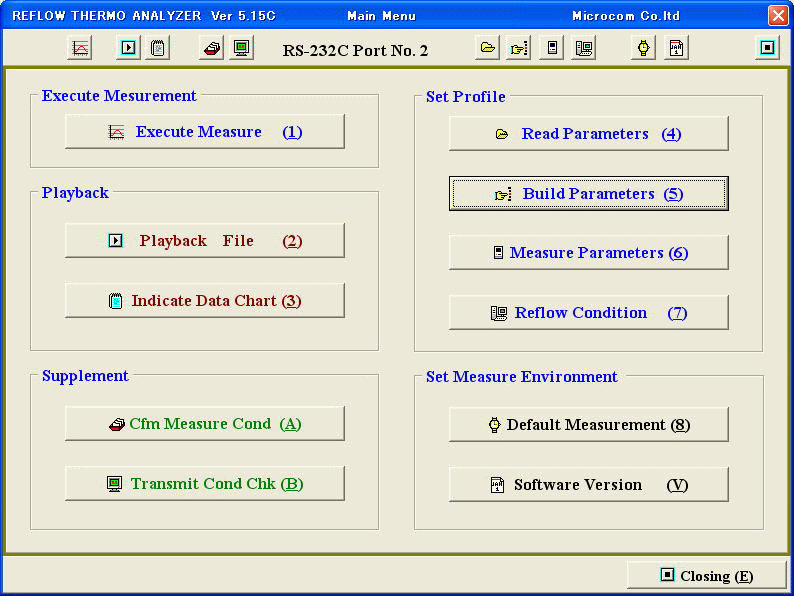Click the Measure Parameters toolbar icon
794x596 pixels.
552,49
